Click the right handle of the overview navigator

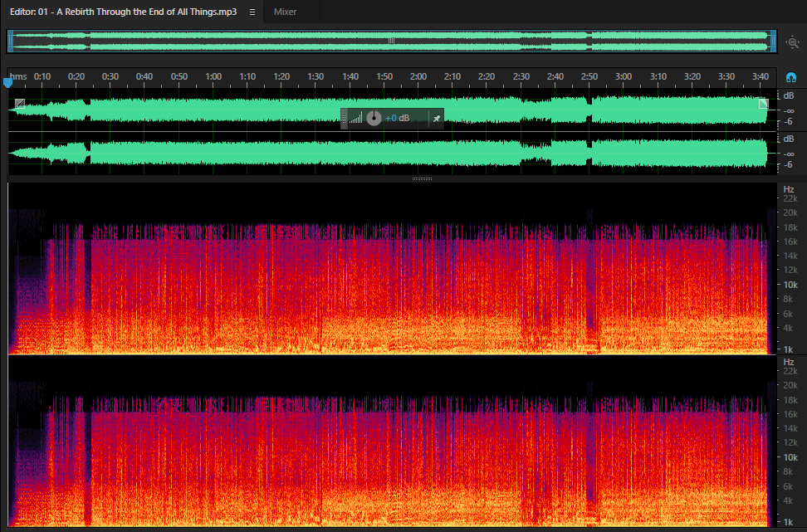click(x=773, y=41)
